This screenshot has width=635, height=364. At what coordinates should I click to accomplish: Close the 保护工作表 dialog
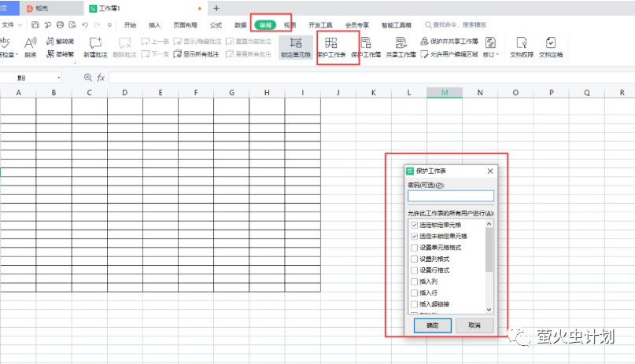click(490, 171)
